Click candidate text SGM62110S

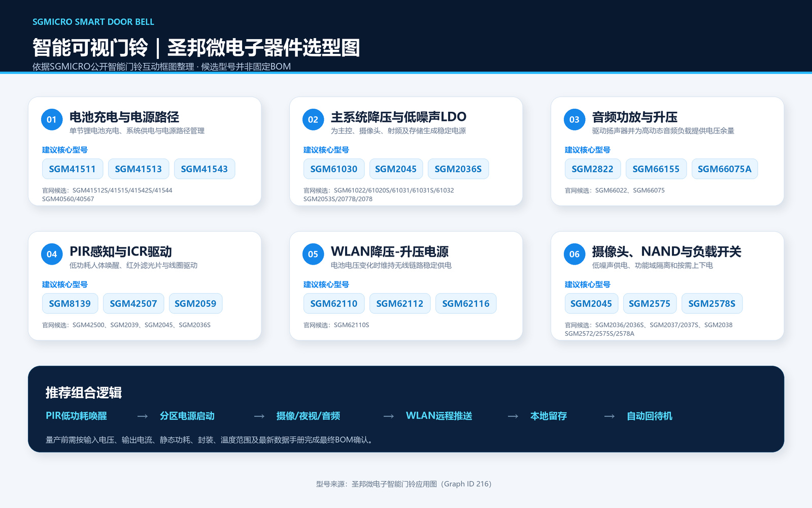point(352,325)
